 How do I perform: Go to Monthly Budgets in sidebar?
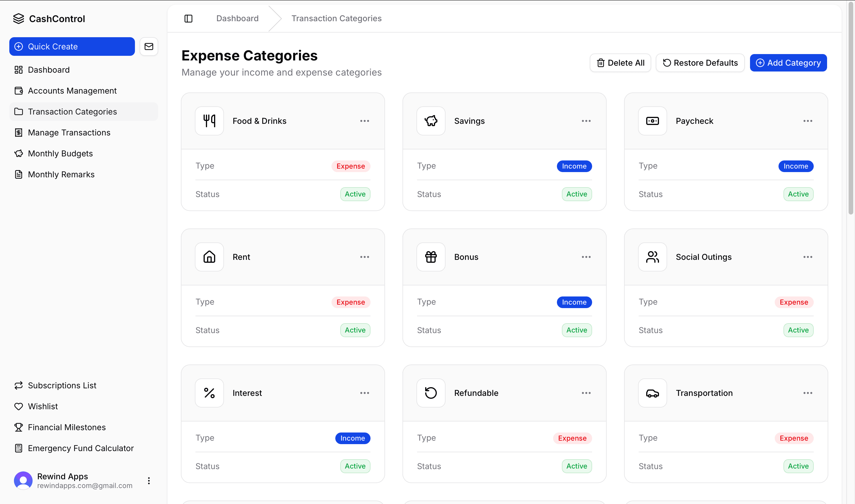pyautogui.click(x=60, y=153)
